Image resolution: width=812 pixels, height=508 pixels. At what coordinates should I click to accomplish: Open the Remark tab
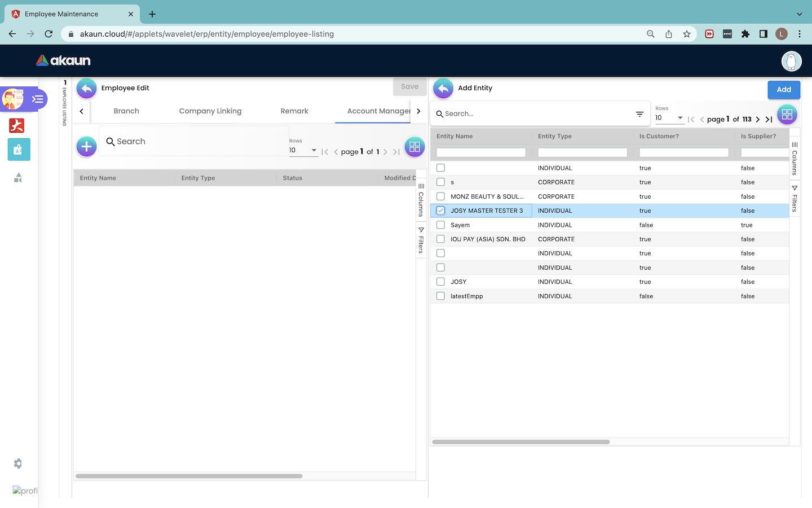(294, 111)
